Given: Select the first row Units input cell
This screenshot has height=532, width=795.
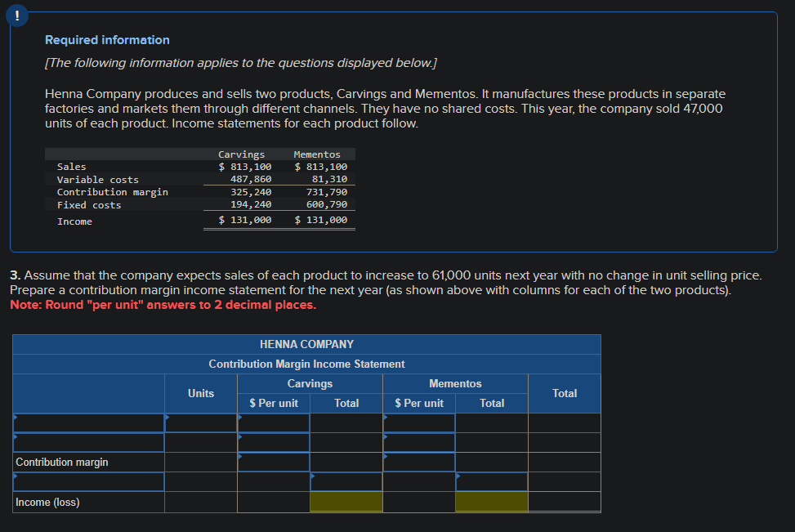Looking at the screenshot, I should 201,423.
